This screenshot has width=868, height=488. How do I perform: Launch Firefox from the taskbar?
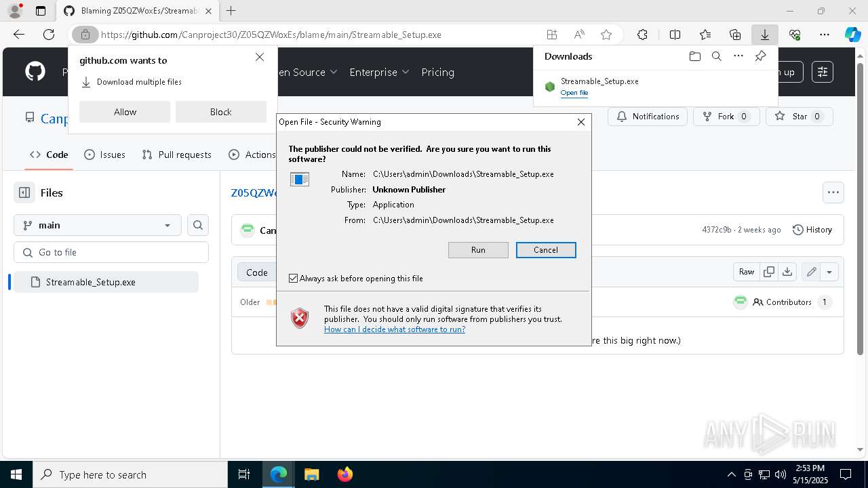[344, 474]
